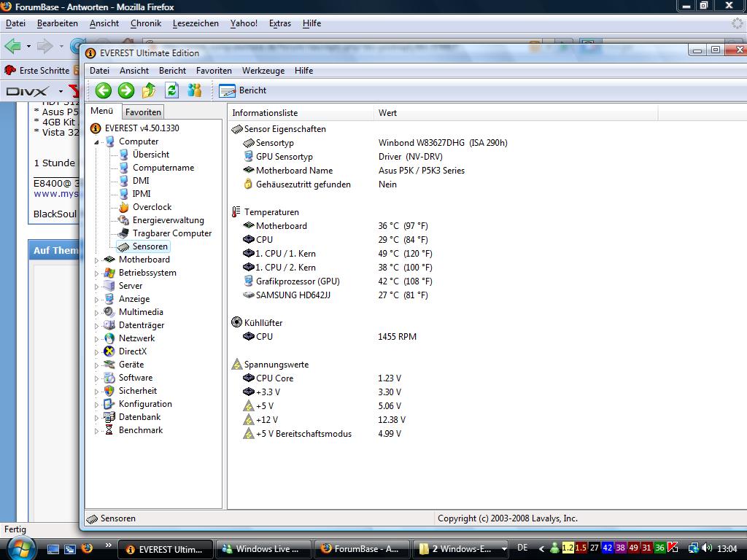
Task: Click the Datenbank icon in tree
Action: [109, 416]
